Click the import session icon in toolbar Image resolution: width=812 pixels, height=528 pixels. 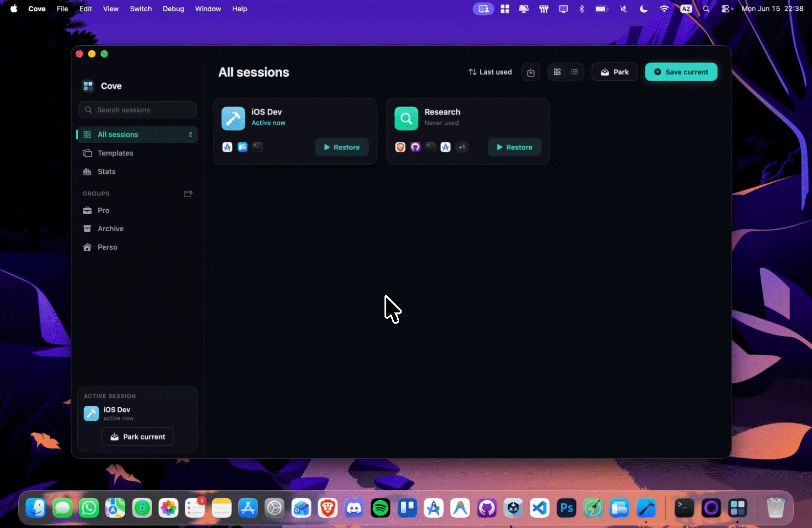(x=531, y=72)
